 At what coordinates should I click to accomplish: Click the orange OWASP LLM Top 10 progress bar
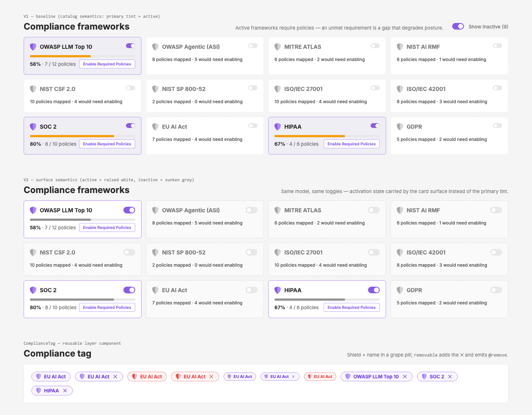(82, 56)
